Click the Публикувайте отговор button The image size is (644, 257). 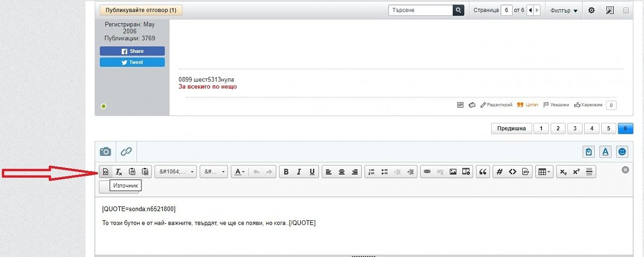pos(141,10)
